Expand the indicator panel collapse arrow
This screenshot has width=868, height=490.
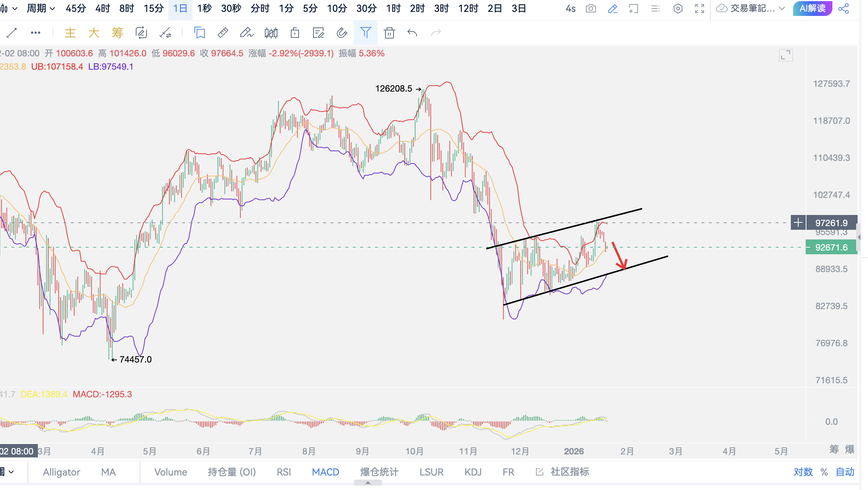[368, 483]
